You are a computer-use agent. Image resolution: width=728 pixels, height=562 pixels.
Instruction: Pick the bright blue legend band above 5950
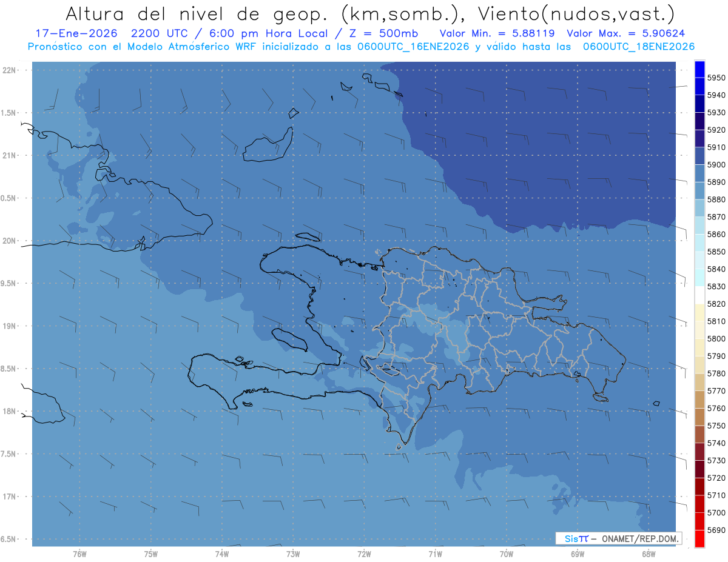click(699, 69)
